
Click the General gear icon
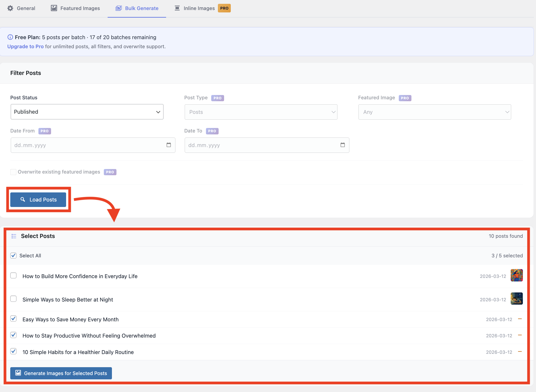coord(10,8)
